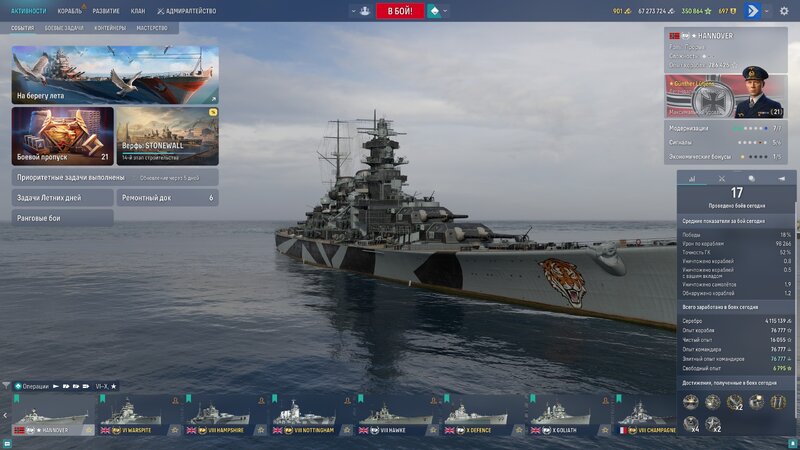Switch to the События tab
This screenshot has width=800, height=450.
(22, 28)
